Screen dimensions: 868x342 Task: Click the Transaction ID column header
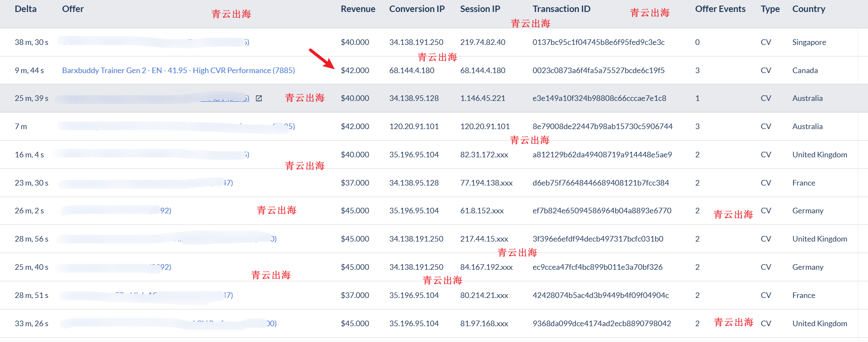[x=561, y=9]
